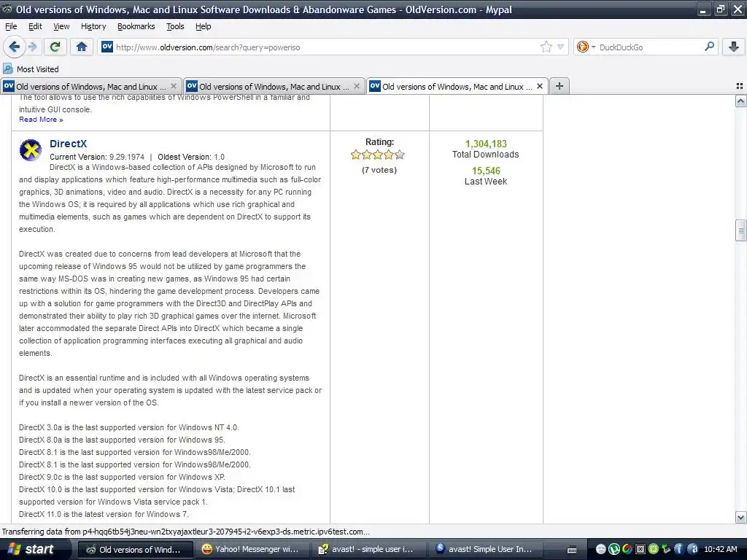Viewport: 747px width, 560px height.
Task: Open the Most Visited bookmarks folder
Action: pyautogui.click(x=31, y=69)
